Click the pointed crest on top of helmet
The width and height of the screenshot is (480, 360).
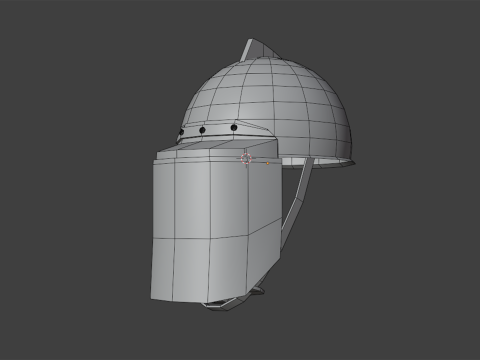tap(258, 49)
